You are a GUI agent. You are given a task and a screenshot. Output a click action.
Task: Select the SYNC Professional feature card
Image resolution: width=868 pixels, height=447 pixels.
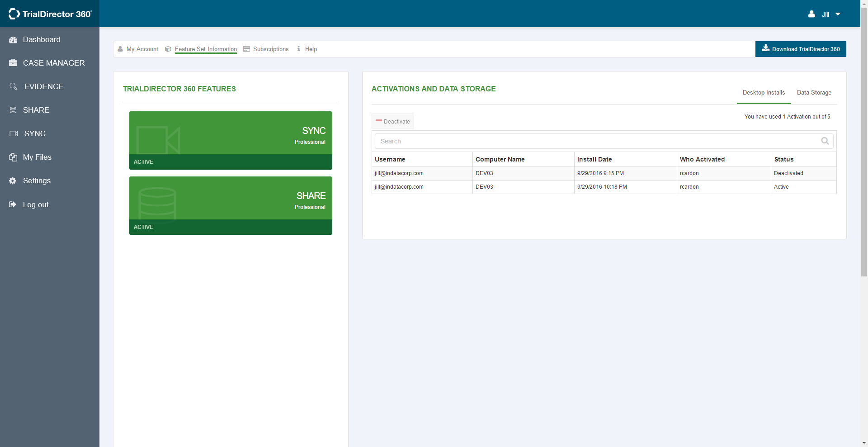pos(231,140)
